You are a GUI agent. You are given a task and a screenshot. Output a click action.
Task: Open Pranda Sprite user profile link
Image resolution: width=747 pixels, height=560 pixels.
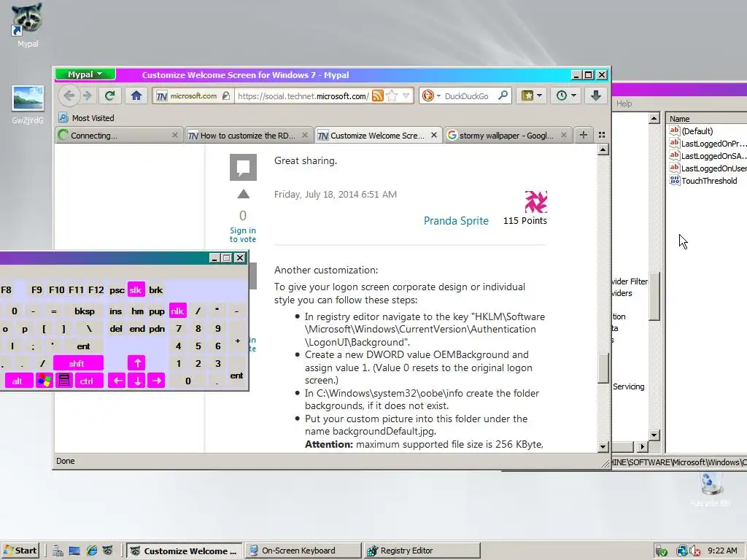pos(456,220)
